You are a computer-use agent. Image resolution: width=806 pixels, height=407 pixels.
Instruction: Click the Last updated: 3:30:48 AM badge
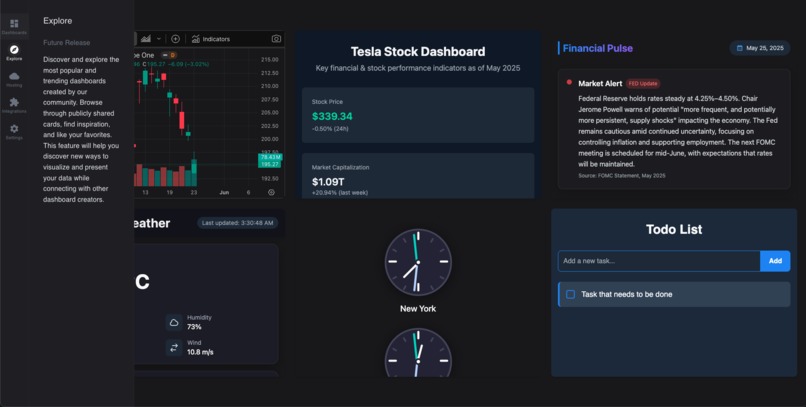pos(237,223)
